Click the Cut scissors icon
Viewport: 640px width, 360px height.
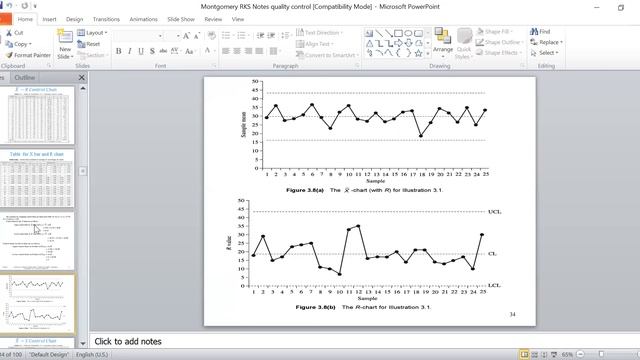click(x=9, y=33)
